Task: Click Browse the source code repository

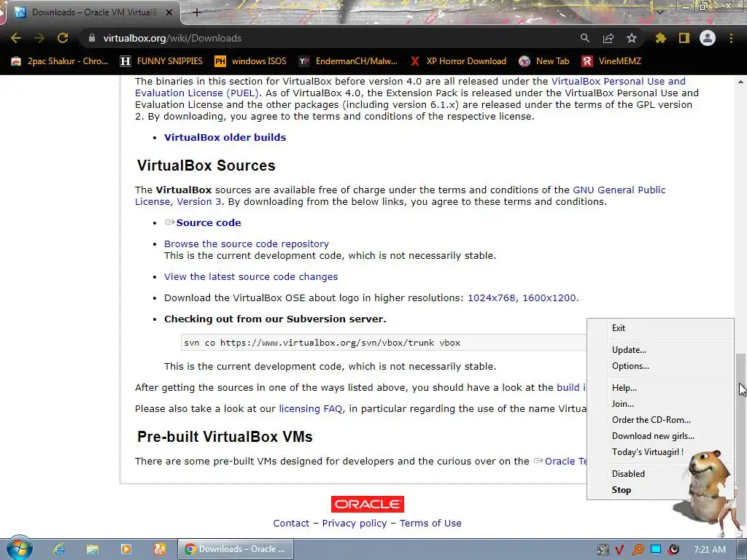Action: click(x=247, y=244)
